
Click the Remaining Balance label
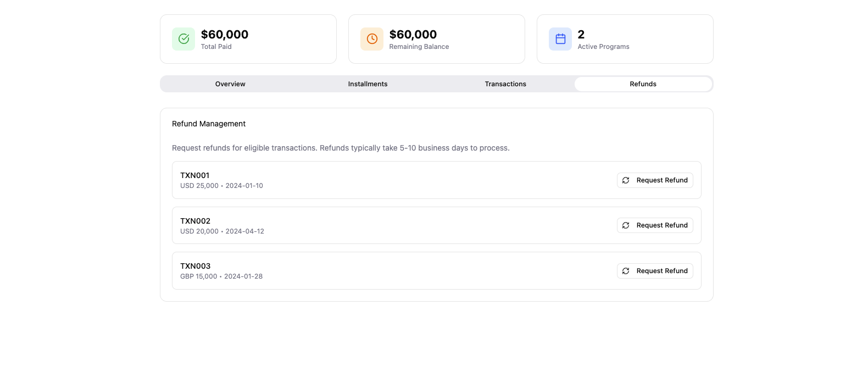419,47
